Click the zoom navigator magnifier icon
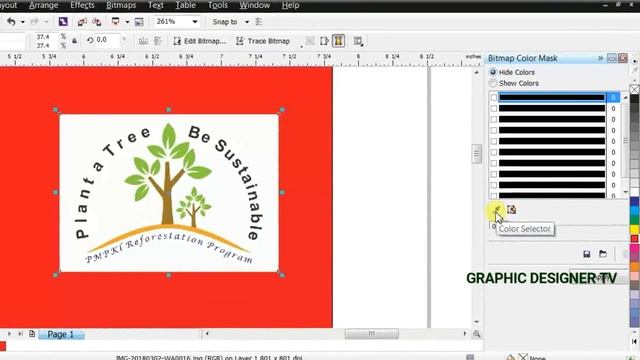The height and width of the screenshot is (360, 640). coord(476,334)
